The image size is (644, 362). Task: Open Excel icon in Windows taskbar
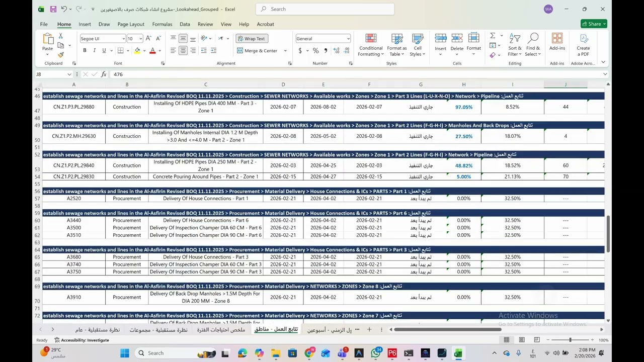coord(458,353)
